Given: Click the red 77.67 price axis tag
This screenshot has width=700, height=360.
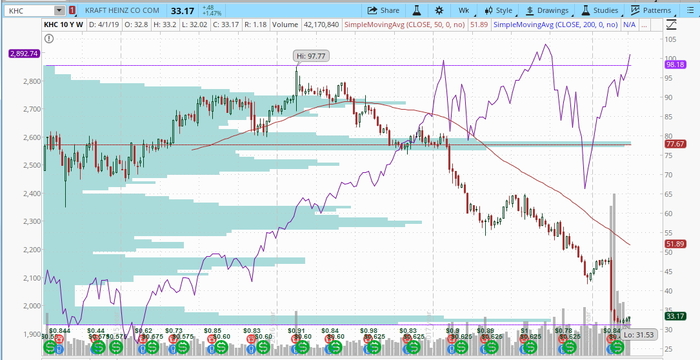Looking at the screenshot, I should tap(675, 144).
